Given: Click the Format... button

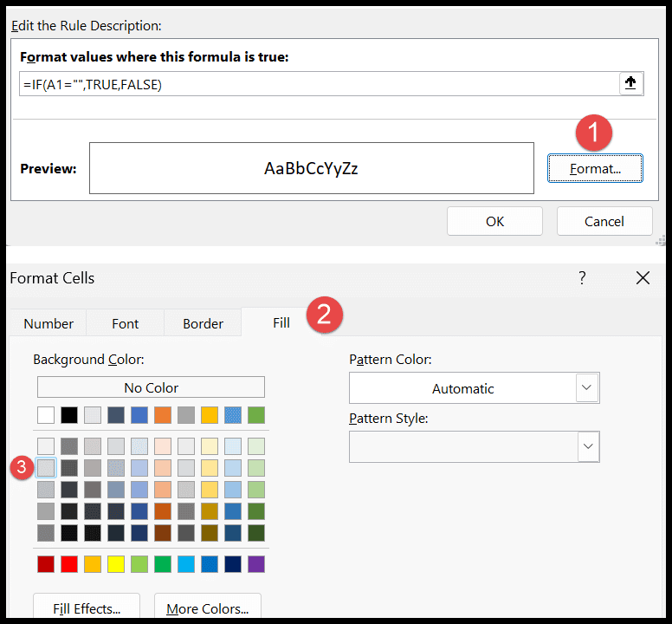Looking at the screenshot, I should [595, 168].
